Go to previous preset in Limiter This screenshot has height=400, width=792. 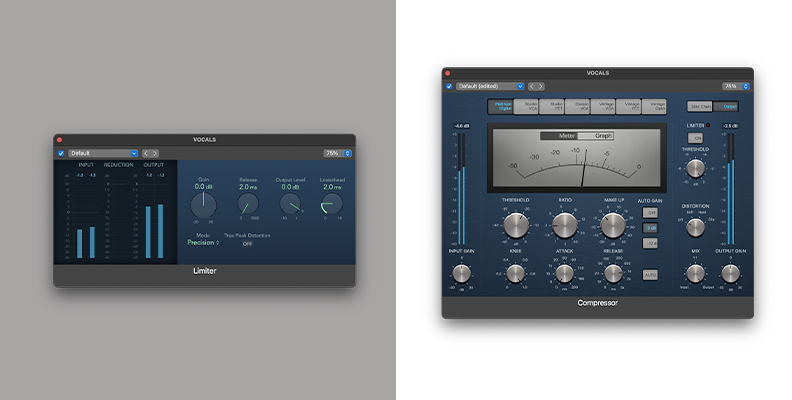tap(145, 153)
